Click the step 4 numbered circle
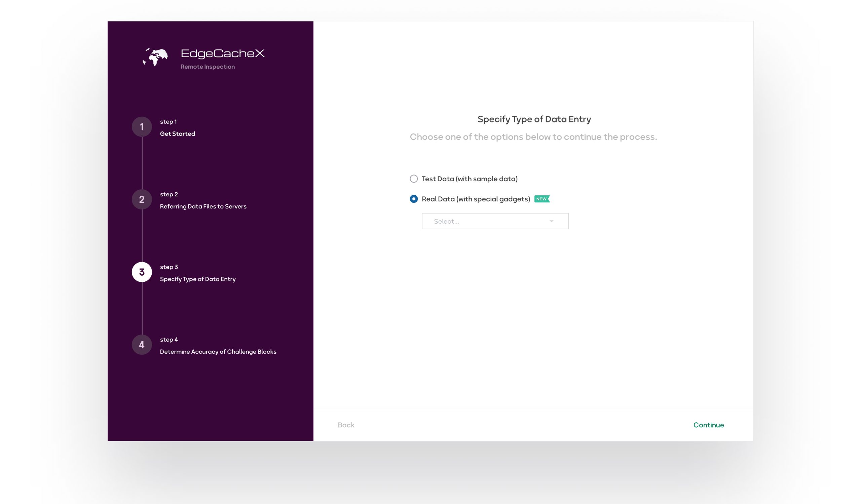 coord(142,345)
